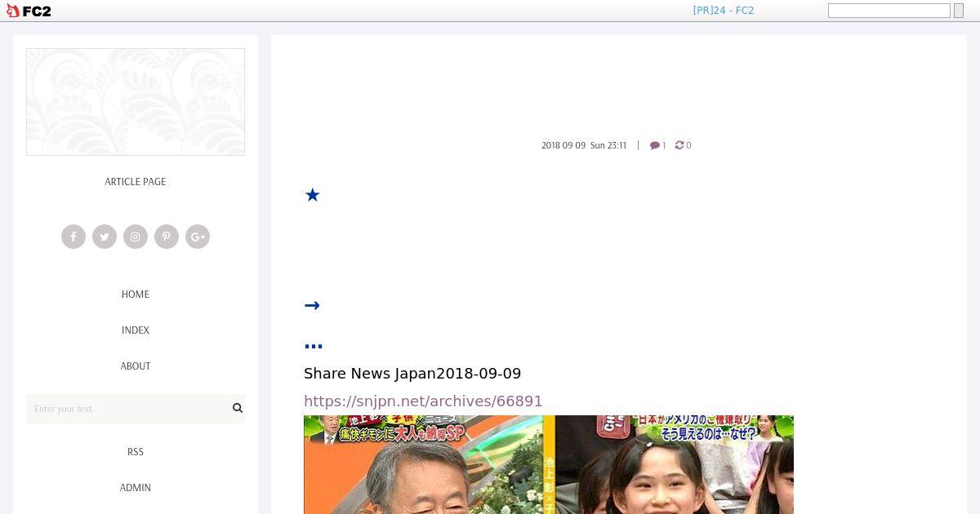980x514 pixels.
Task: Open INDEX in sidebar menu
Action: (x=136, y=330)
